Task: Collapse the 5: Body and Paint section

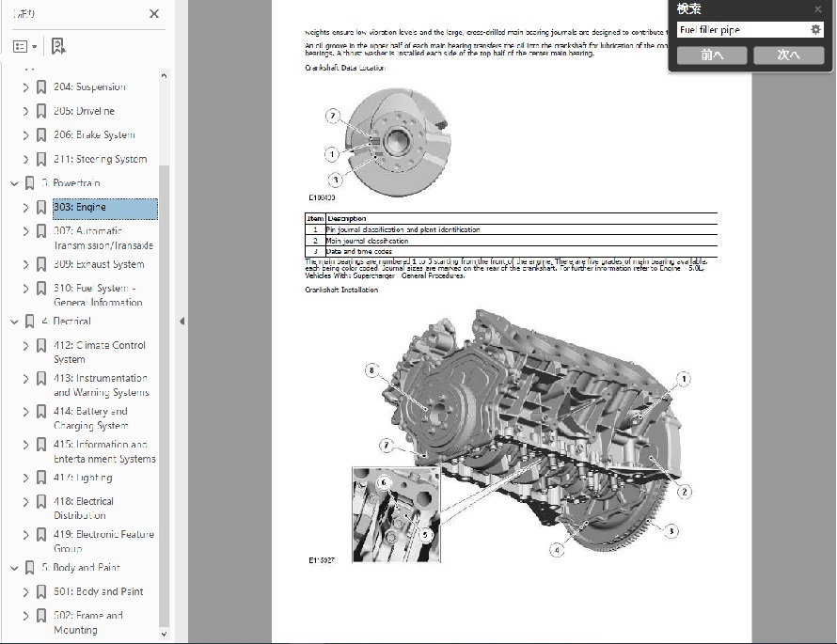Action: click(14, 568)
